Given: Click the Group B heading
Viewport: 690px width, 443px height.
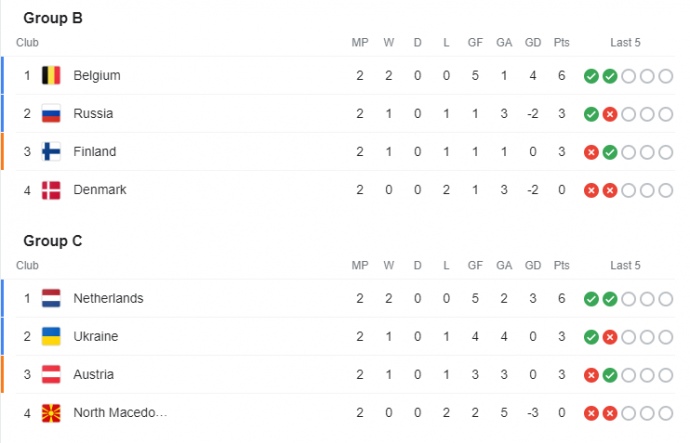Looking at the screenshot, I should [52, 18].
